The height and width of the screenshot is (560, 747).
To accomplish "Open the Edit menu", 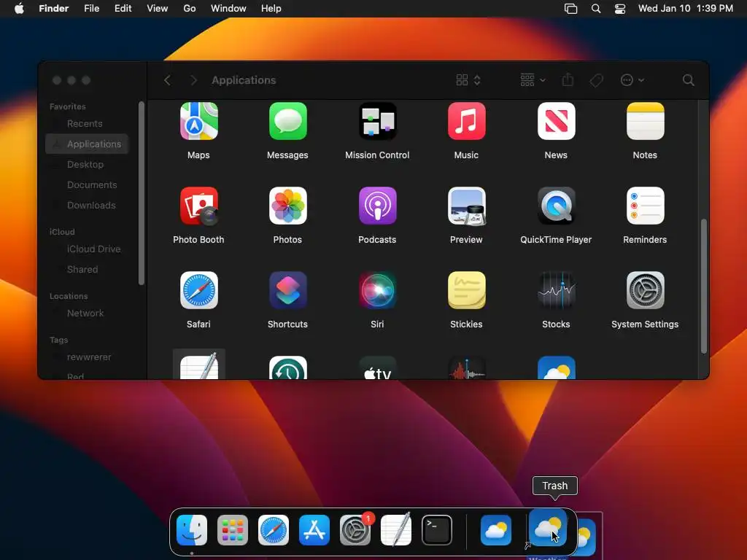I will pyautogui.click(x=123, y=8).
